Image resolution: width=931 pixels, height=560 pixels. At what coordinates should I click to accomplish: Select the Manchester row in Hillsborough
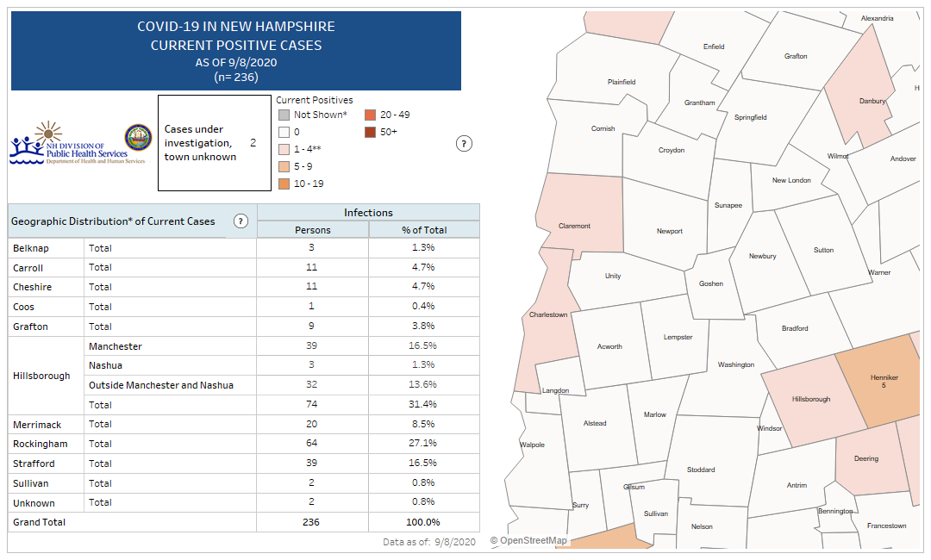coord(116,346)
